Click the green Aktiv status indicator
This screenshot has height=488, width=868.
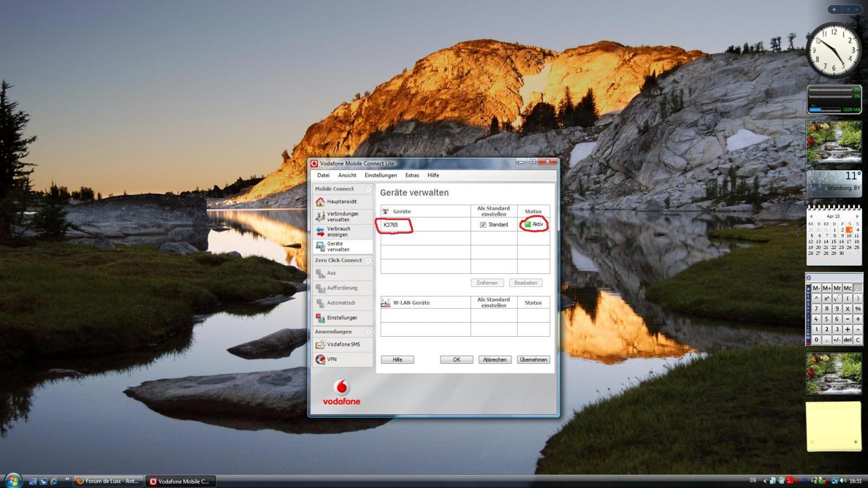528,224
